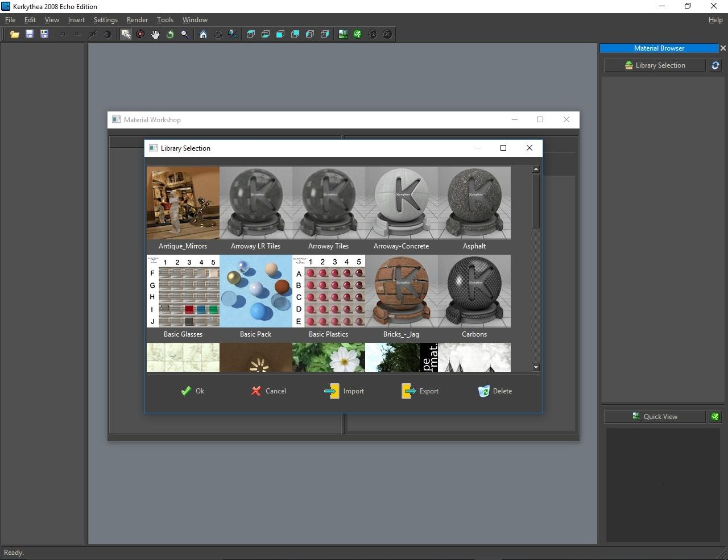Close the Library Selection dialog
Viewport: 728px width, 560px height.
pyautogui.click(x=530, y=148)
